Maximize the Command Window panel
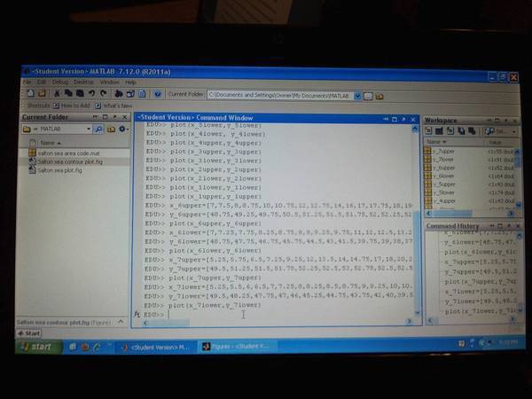This screenshot has width=532, height=399. pos(395,119)
